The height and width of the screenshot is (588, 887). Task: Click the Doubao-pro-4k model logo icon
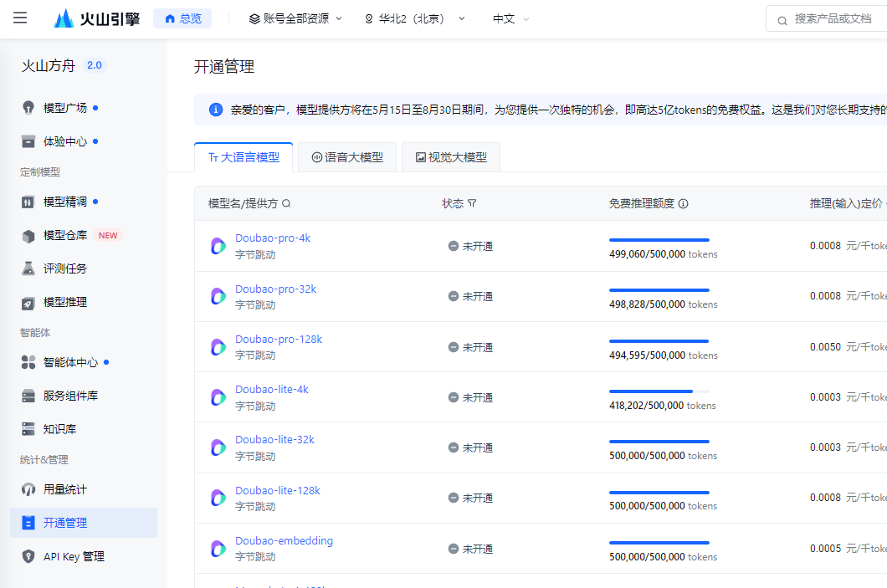(x=218, y=246)
